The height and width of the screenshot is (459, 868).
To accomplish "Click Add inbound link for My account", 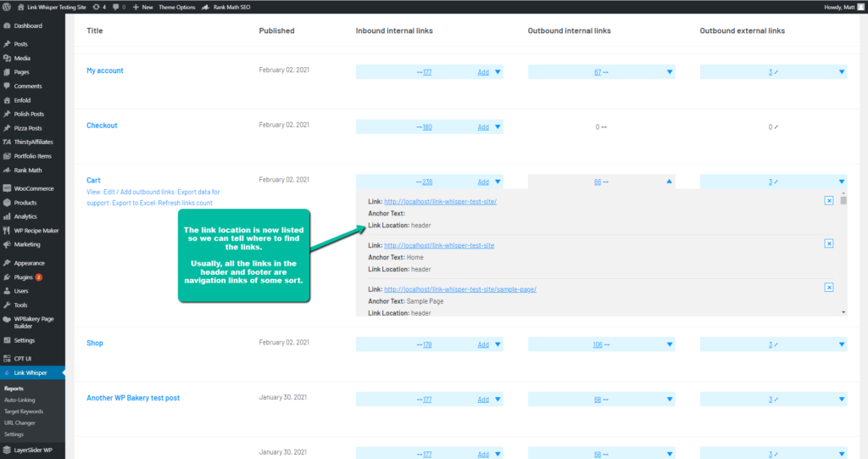I will pos(483,72).
